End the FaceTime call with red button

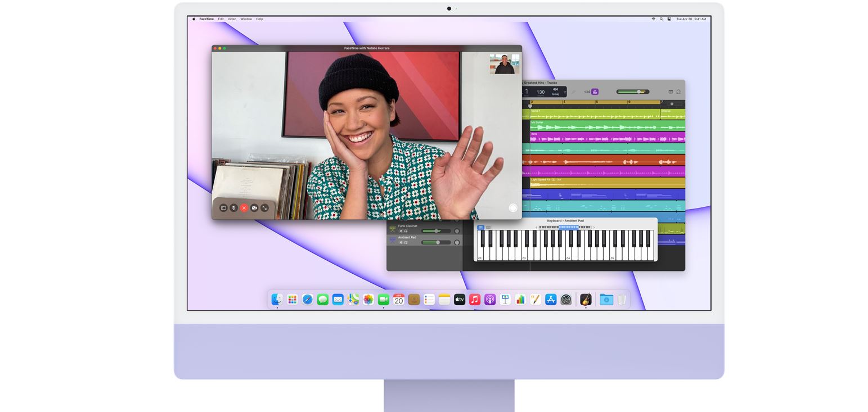tap(244, 208)
